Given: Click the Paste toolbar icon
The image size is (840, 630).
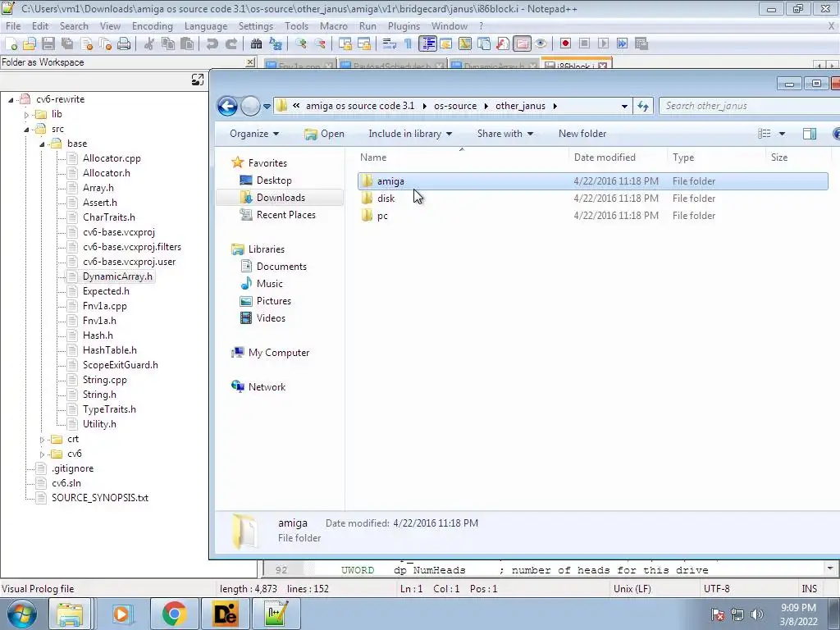Looking at the screenshot, I should [x=187, y=44].
